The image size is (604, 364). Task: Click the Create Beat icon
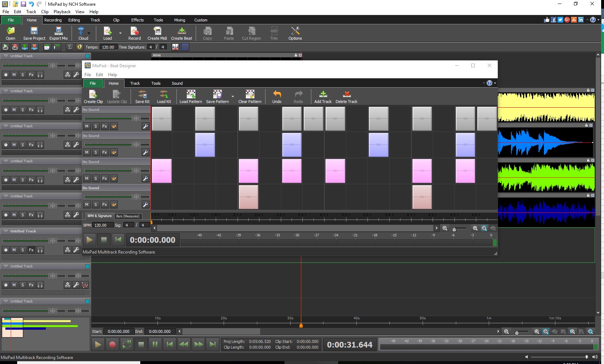[182, 33]
